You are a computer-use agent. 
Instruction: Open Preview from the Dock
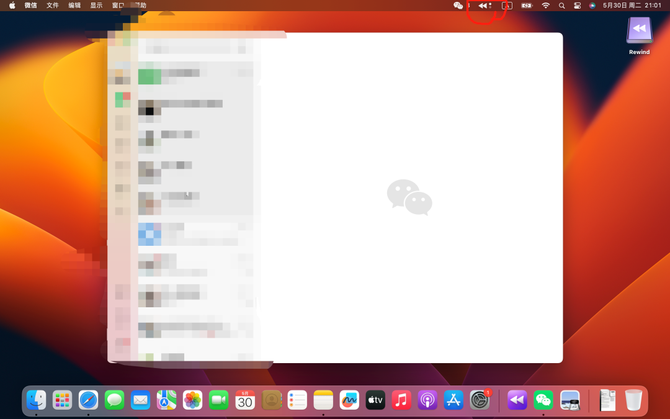pyautogui.click(x=570, y=400)
